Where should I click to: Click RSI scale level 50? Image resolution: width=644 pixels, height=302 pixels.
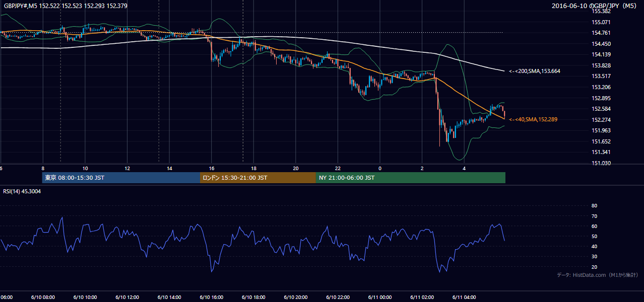click(594, 236)
